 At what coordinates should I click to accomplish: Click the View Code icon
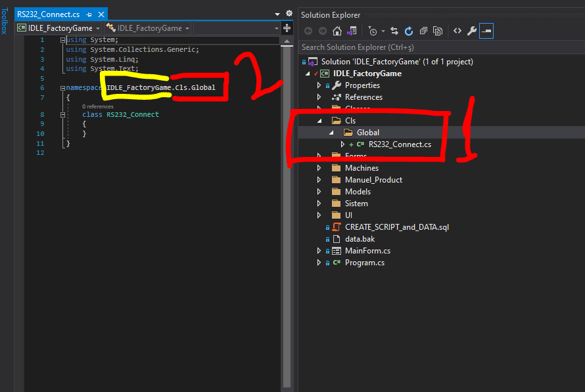coord(457,31)
